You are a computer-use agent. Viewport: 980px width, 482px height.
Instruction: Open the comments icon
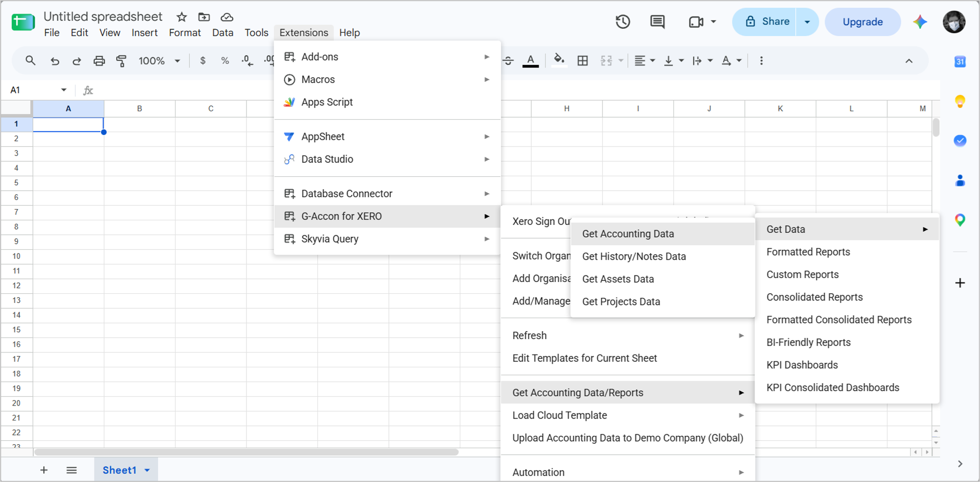(657, 22)
